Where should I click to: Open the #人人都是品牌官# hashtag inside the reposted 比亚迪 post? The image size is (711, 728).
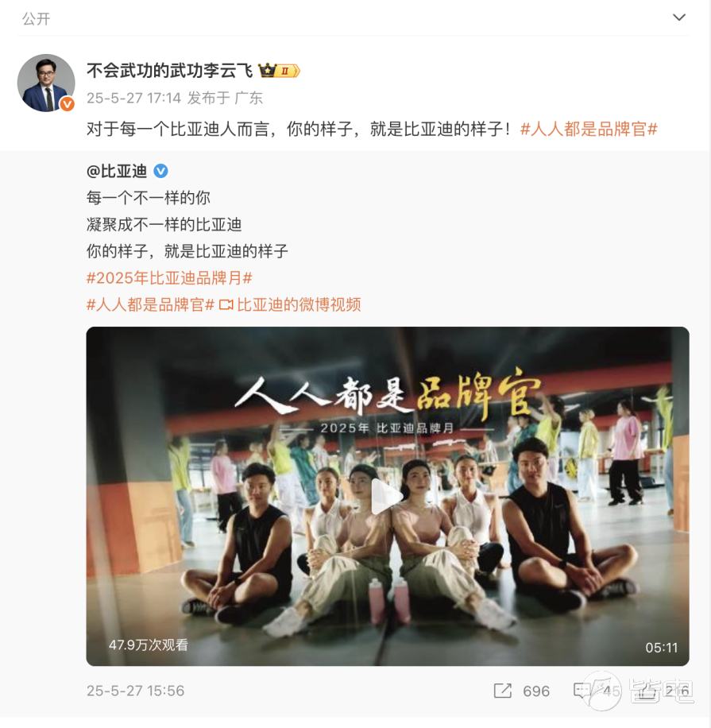click(150, 305)
